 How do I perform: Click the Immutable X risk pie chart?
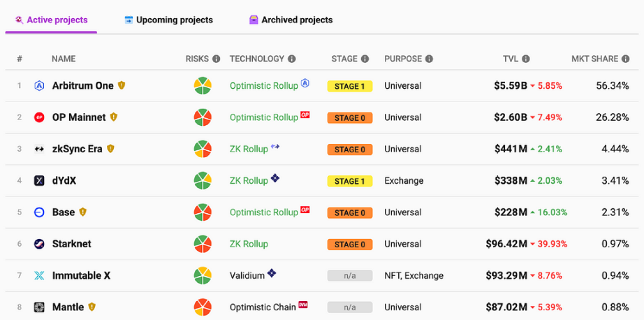pyautogui.click(x=203, y=276)
